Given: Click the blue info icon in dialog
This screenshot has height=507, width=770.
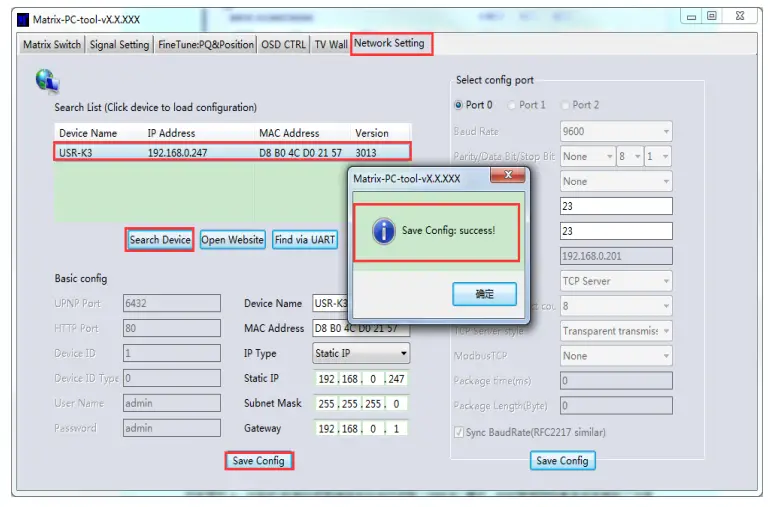Looking at the screenshot, I should 384,231.
